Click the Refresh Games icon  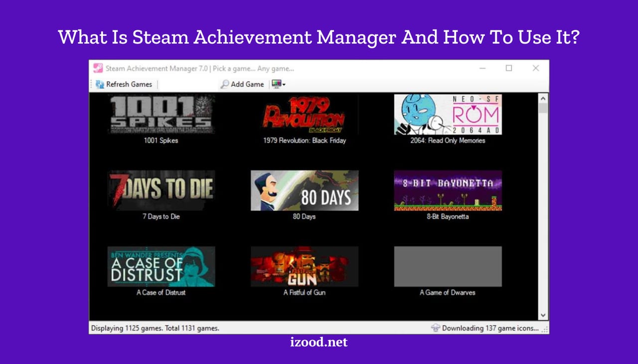100,84
